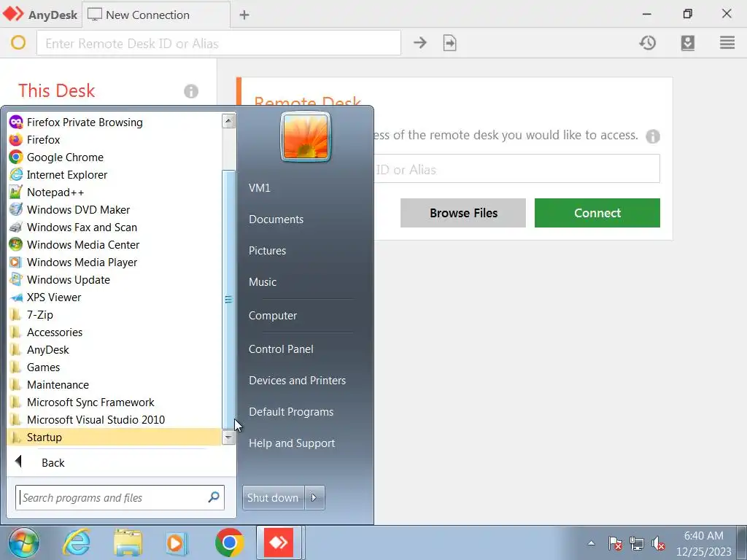Click the muted volume tray icon
The width and height of the screenshot is (747, 560).
point(658,542)
